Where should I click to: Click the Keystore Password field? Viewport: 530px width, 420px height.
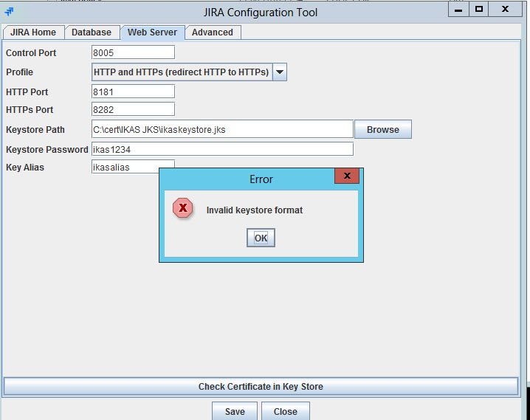pos(222,149)
